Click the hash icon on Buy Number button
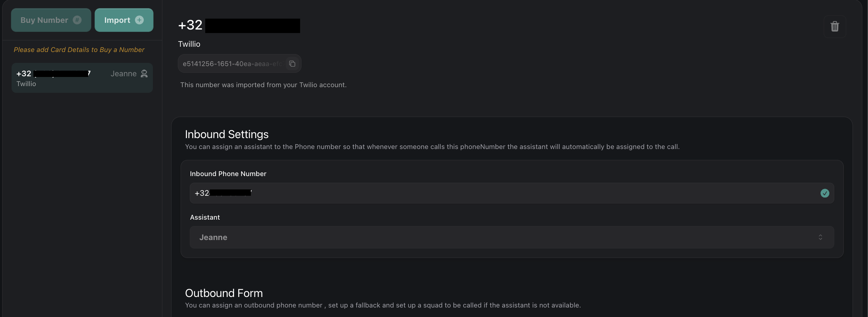Viewport: 868px width, 317px height. point(77,20)
